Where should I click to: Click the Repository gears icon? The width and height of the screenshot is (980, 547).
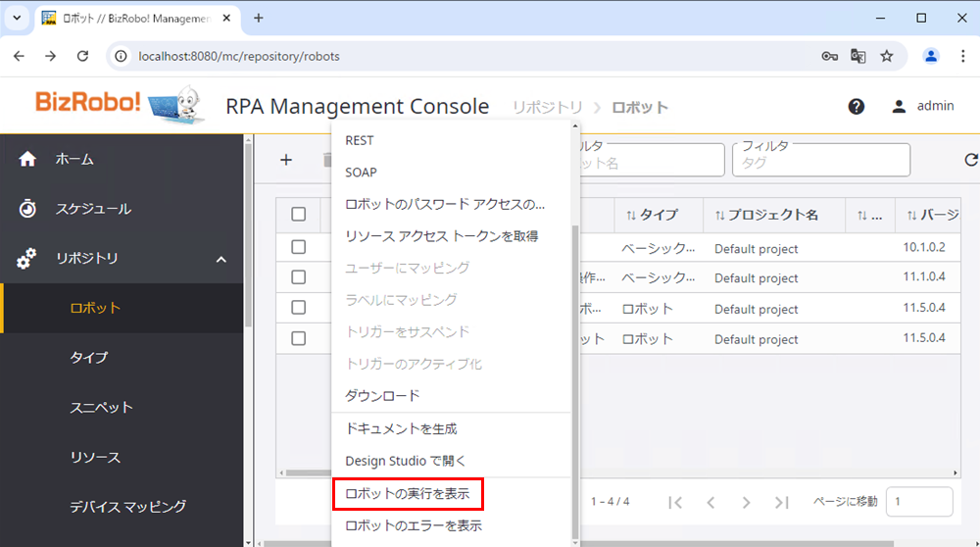26,258
